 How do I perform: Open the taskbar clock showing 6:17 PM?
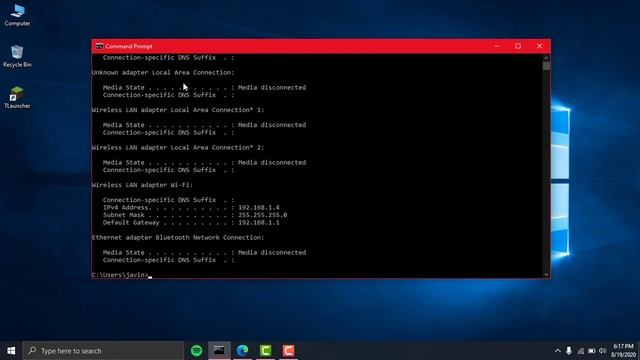(x=623, y=351)
